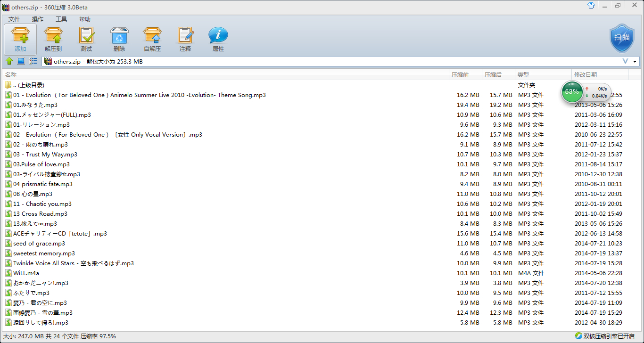Open the address bar dropdown arrow
644x343 pixels.
point(635,62)
